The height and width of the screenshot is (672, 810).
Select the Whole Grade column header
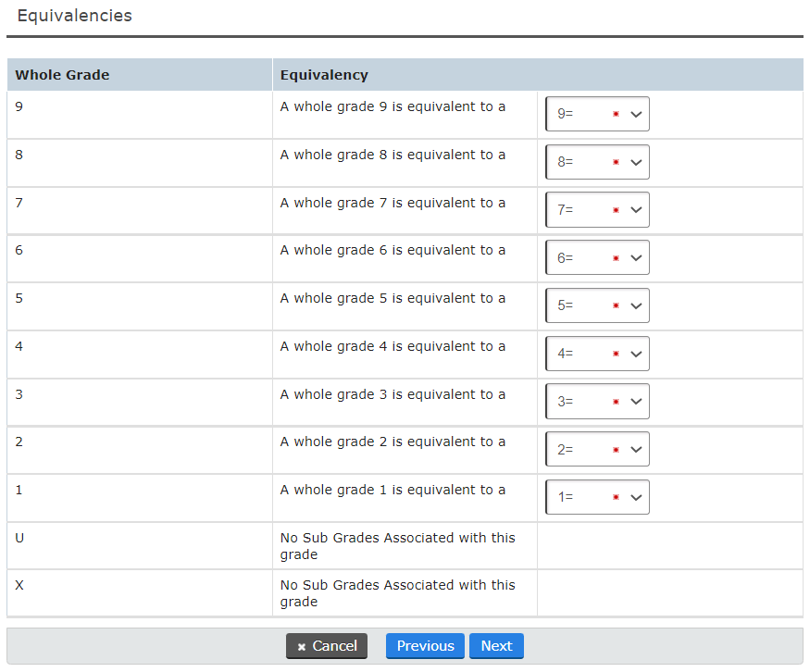pyautogui.click(x=62, y=74)
